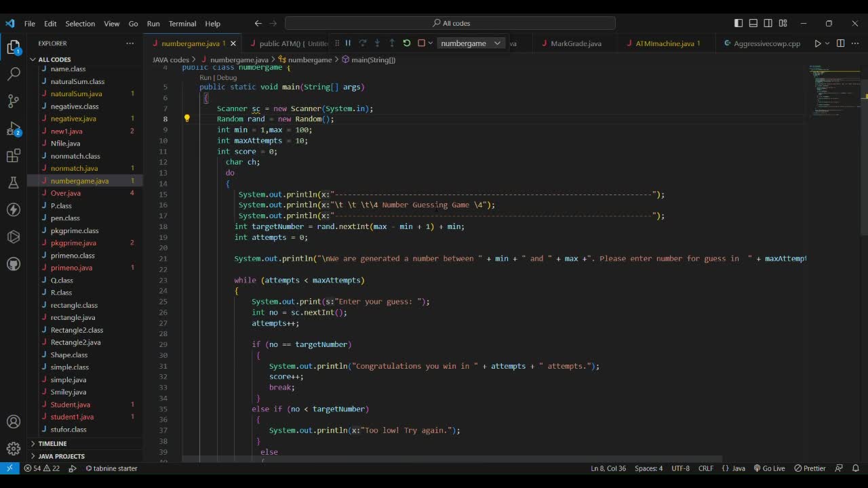The image size is (868, 488).
Task: Click the Run code lens above main
Action: tap(205, 77)
